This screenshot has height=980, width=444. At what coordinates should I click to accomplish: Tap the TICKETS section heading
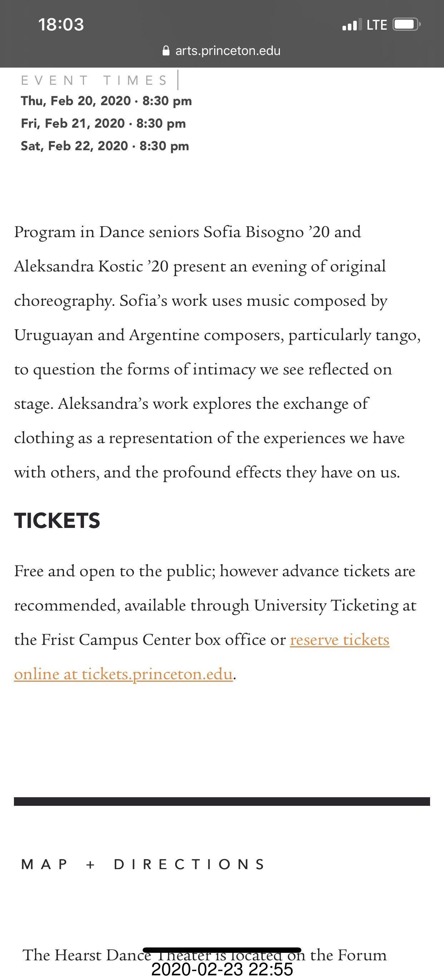point(57,520)
